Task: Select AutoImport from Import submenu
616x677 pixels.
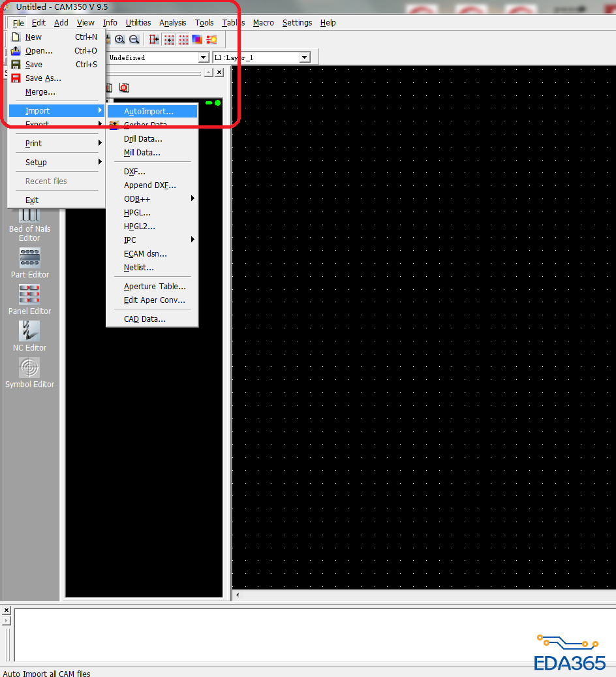Action: tap(153, 112)
